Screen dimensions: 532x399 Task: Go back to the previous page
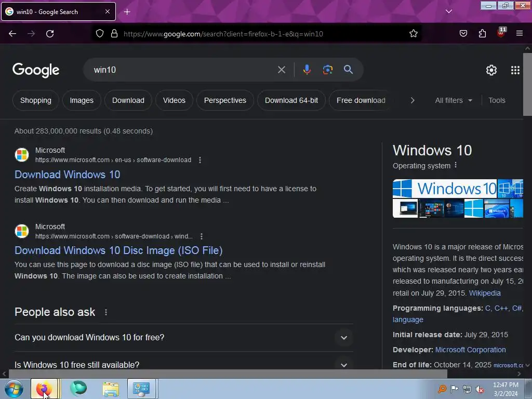coord(12,34)
